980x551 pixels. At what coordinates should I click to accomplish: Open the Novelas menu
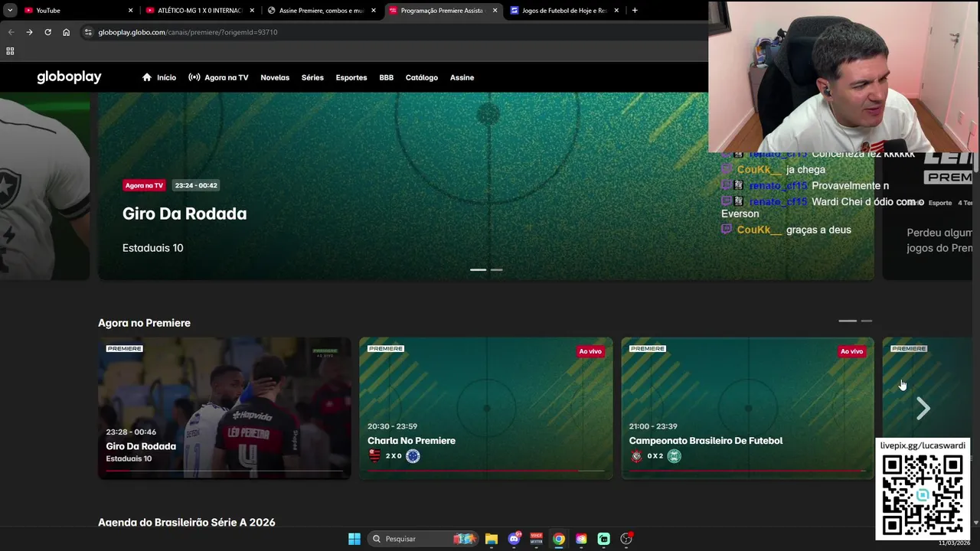click(275, 77)
